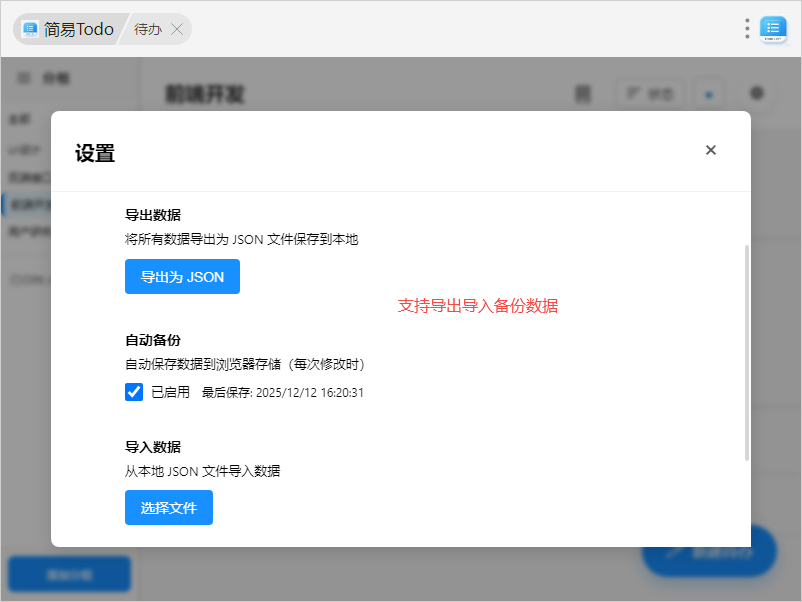Open the three-dot more options menu
The image size is (802, 602).
click(747, 29)
